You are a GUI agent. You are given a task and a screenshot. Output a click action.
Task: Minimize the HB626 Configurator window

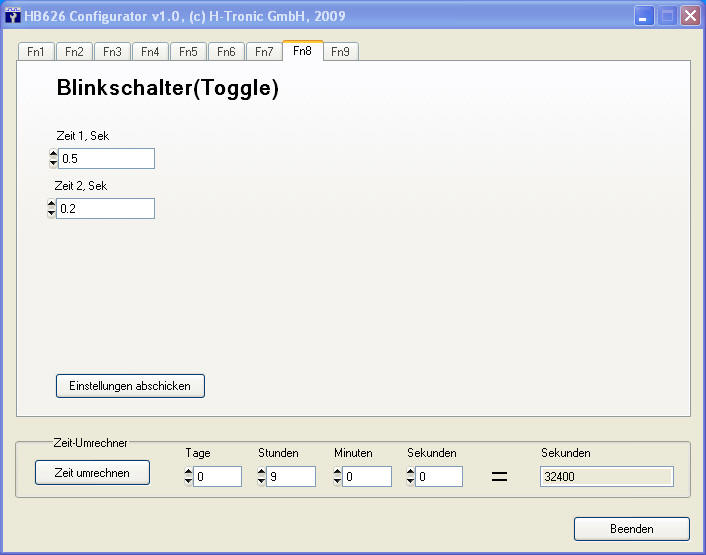tap(644, 16)
